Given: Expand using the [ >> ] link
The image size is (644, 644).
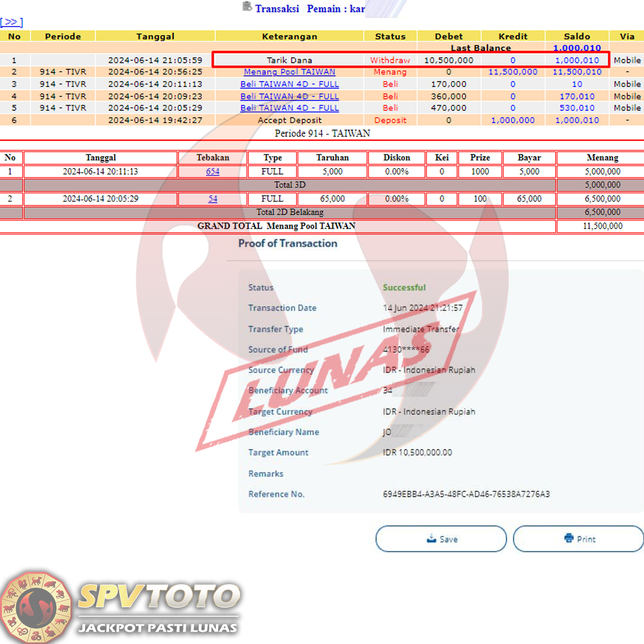Looking at the screenshot, I should pyautogui.click(x=12, y=23).
